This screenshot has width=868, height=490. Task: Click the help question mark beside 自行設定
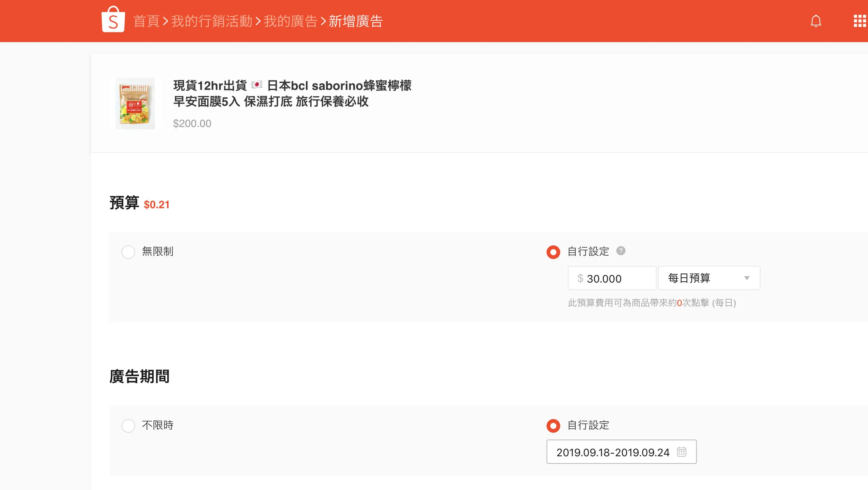[621, 251]
